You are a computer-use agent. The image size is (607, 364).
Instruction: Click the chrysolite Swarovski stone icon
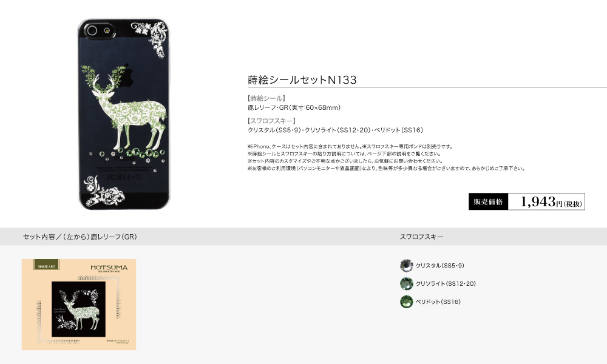coord(407,283)
